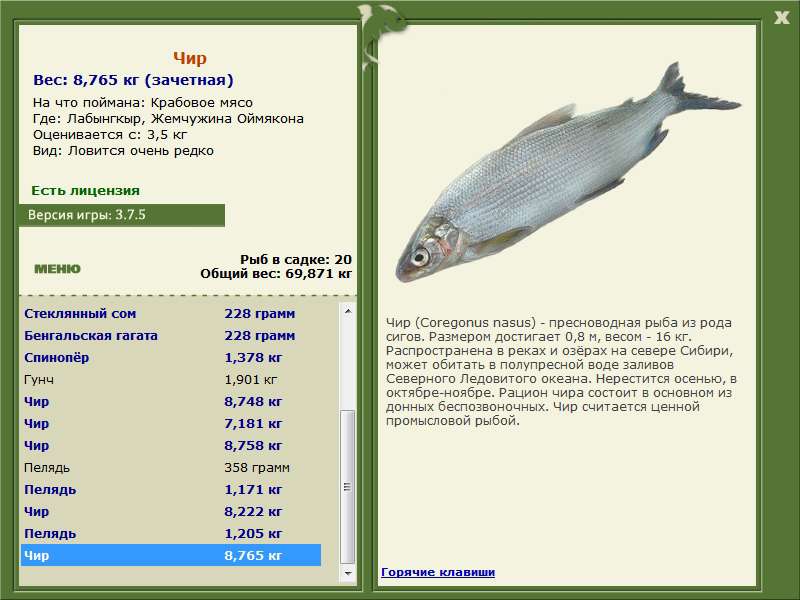Open the МЕНЮ menu
Image resolution: width=800 pixels, height=600 pixels.
pos(57,269)
